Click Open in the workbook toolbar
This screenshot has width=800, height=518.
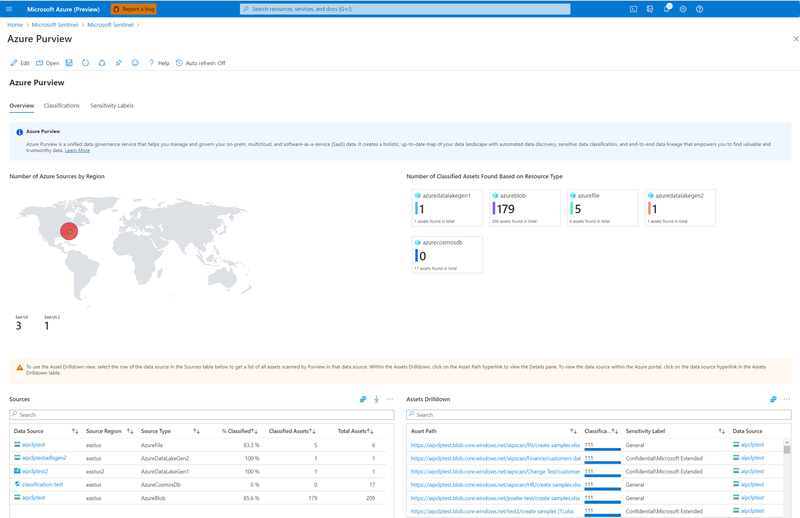point(47,63)
